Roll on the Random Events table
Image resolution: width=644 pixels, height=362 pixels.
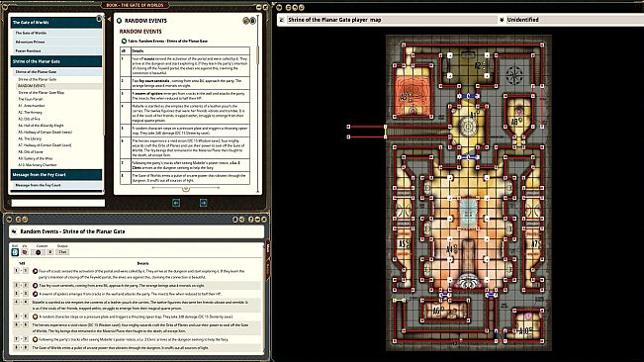pos(15,252)
